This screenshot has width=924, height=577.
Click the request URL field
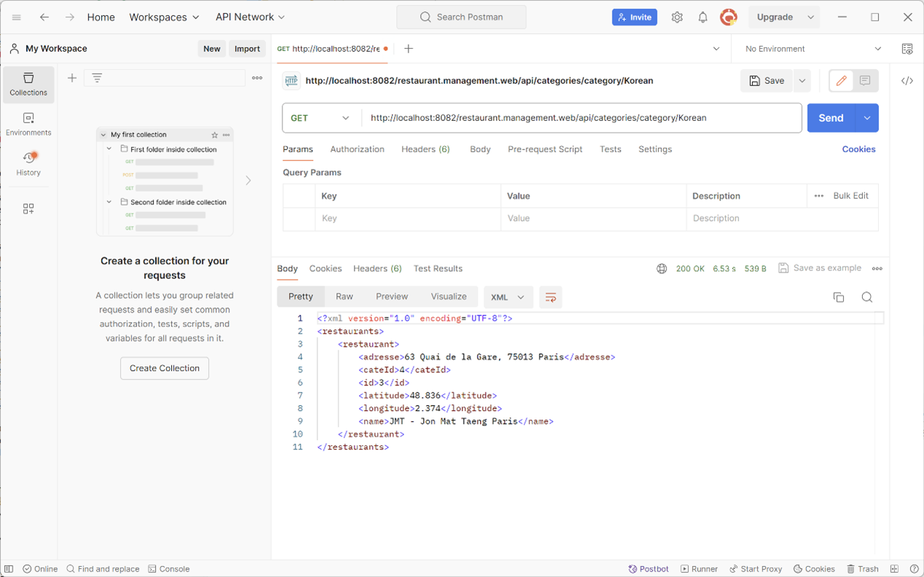[582, 118]
